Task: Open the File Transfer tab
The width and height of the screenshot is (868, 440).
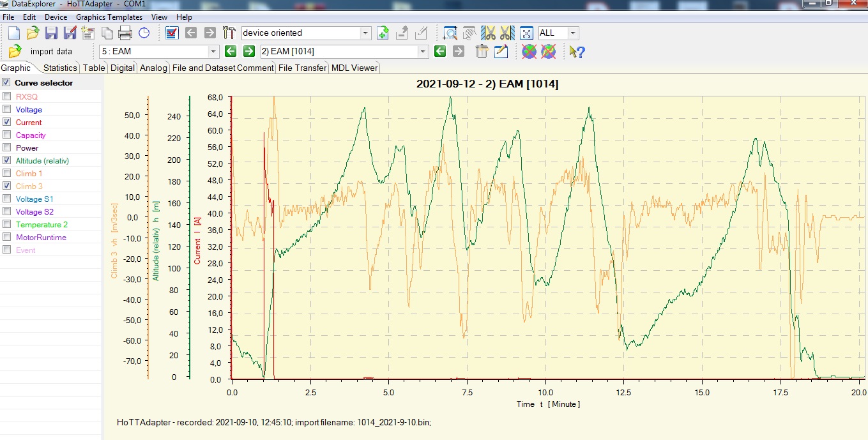Action: click(x=303, y=68)
